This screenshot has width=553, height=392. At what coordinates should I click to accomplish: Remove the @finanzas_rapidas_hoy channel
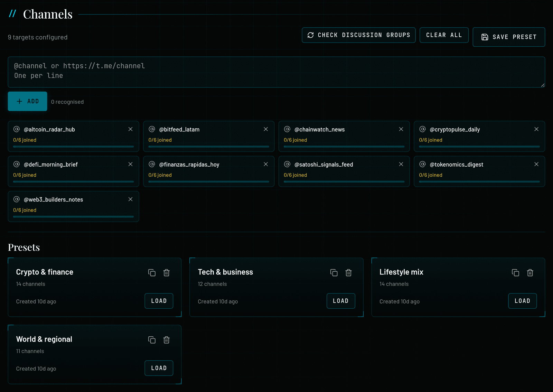click(266, 164)
